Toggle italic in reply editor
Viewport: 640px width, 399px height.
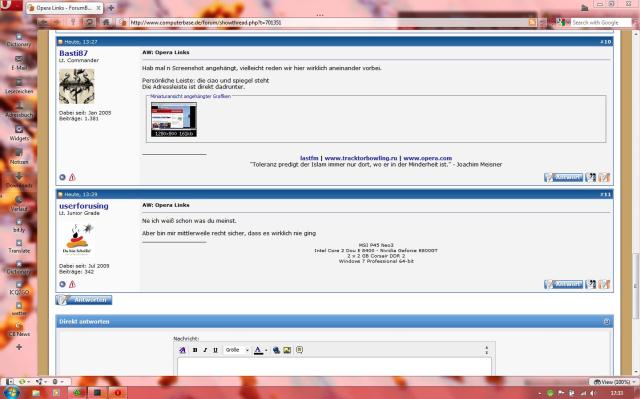tap(205, 350)
